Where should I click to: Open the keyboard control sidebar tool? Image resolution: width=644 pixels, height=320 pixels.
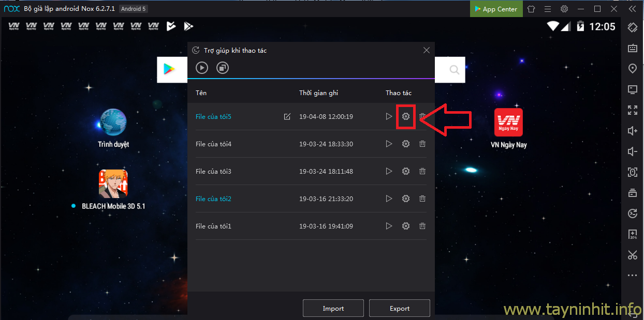tap(632, 48)
